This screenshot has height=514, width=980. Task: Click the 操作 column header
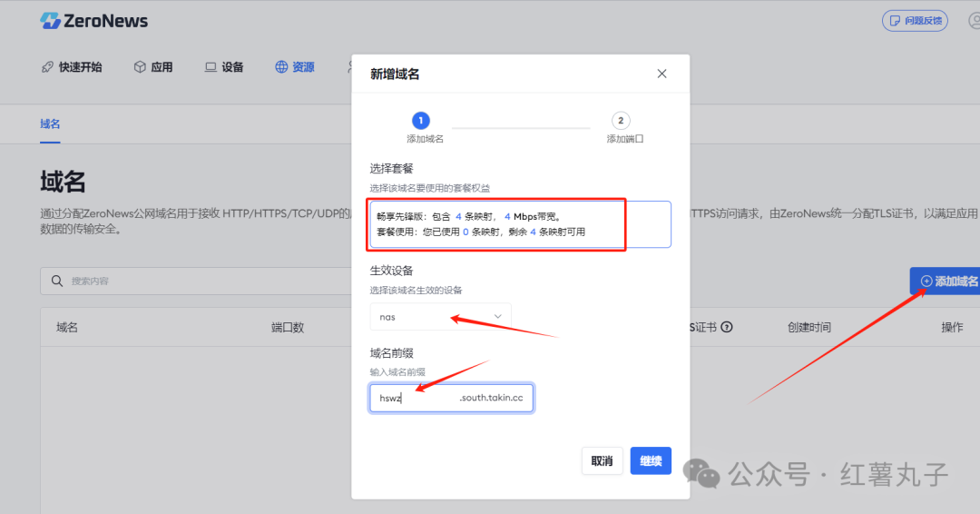pos(952,327)
